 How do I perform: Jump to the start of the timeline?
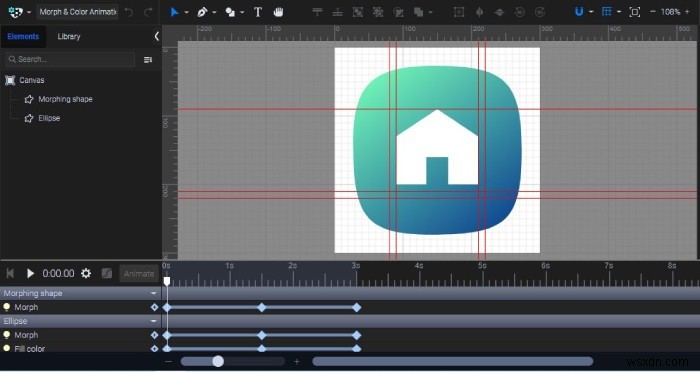pyautogui.click(x=10, y=273)
